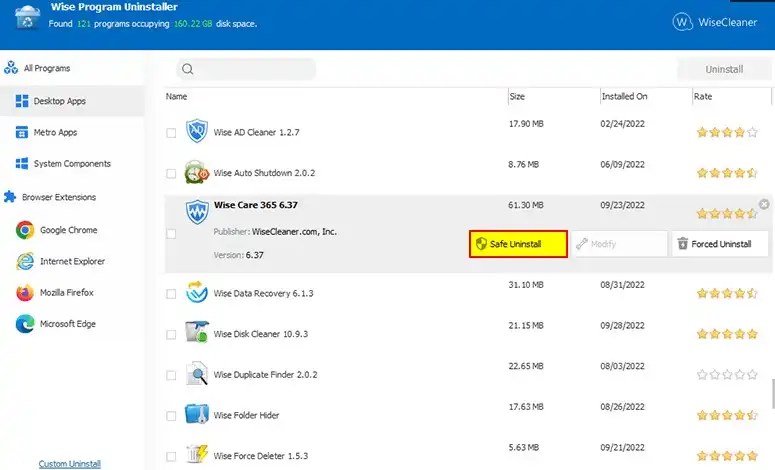Click the Wise Program Uninstaller recycle bin logo
Screen dimensions: 775x470
click(27, 17)
